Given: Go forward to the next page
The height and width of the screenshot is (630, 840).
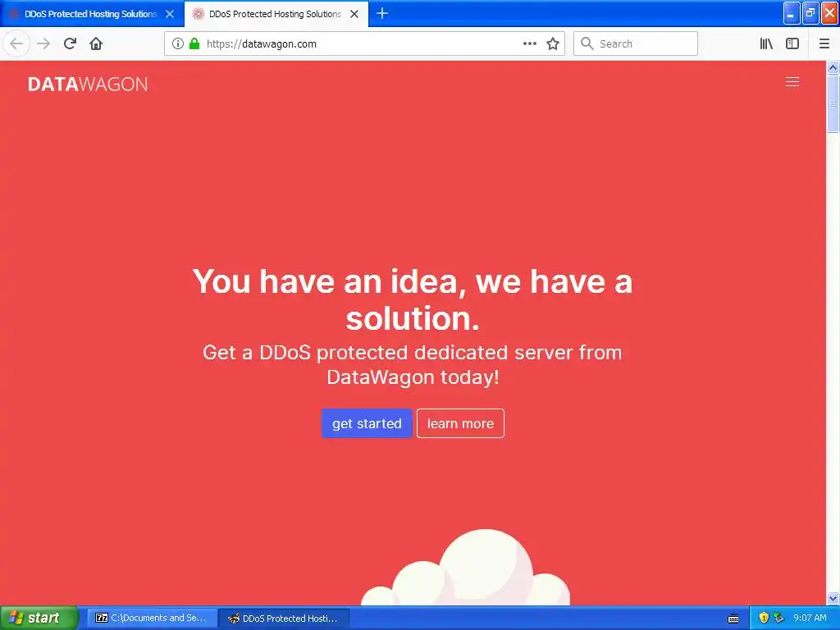Looking at the screenshot, I should pyautogui.click(x=43, y=43).
